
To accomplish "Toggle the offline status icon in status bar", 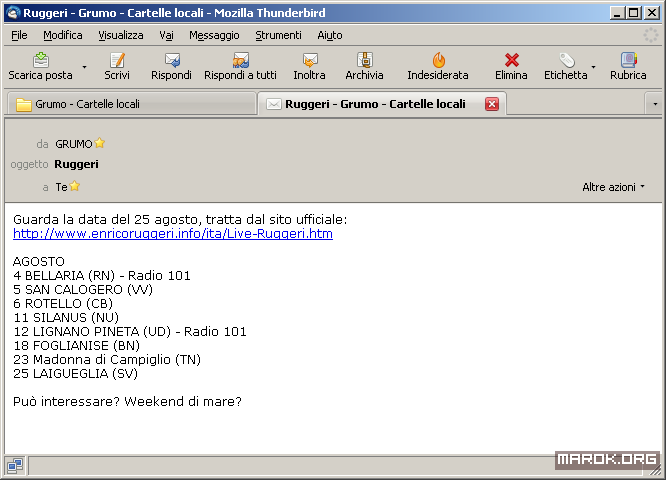I will pyautogui.click(x=16, y=465).
